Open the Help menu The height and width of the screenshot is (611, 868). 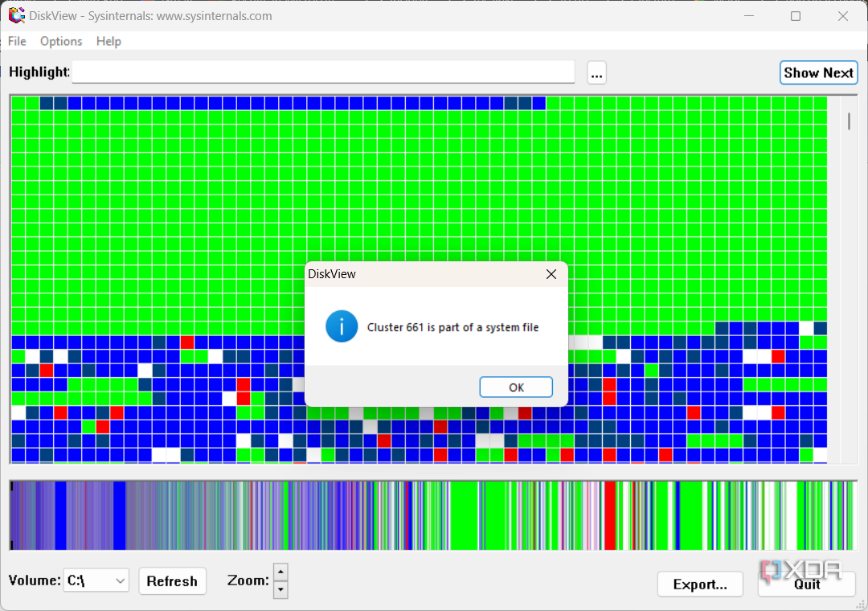108,42
